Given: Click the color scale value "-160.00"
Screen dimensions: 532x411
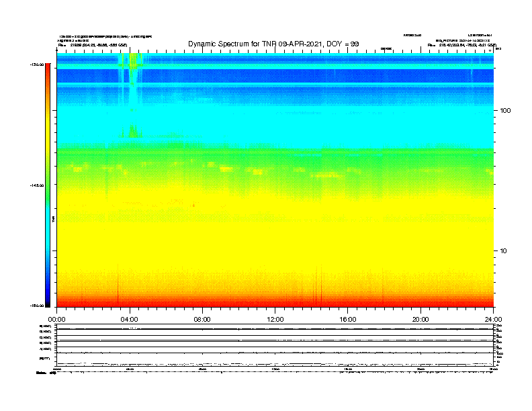Looking at the screenshot, I should [37, 306].
